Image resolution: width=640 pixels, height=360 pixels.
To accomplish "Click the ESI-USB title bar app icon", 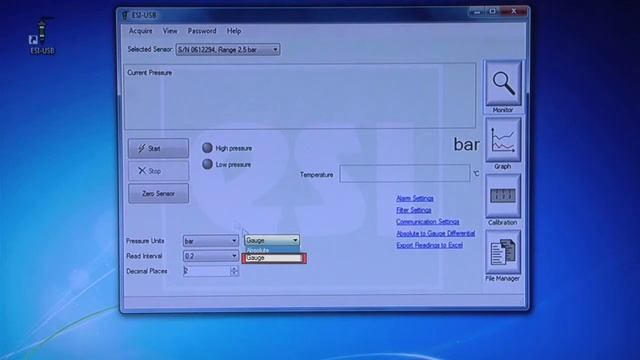I will (x=125, y=15).
